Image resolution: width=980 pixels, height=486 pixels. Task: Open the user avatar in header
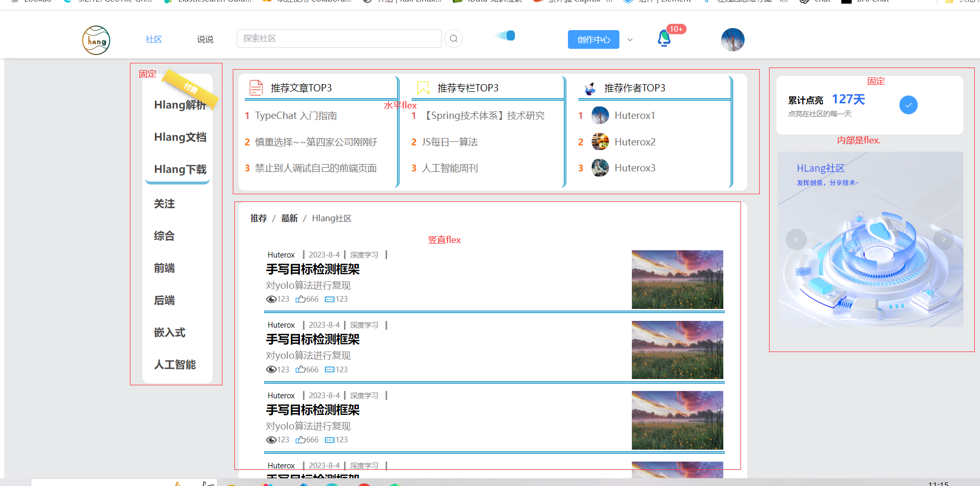733,39
